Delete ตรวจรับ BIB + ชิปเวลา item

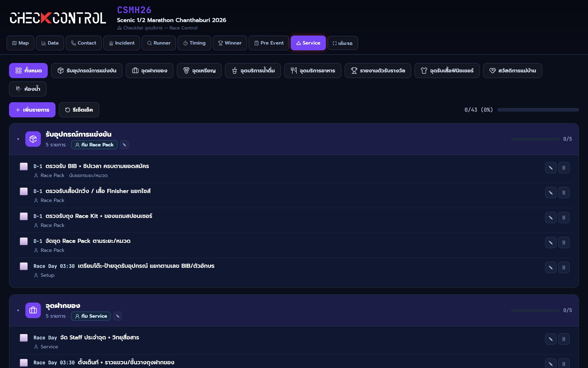[564, 168]
